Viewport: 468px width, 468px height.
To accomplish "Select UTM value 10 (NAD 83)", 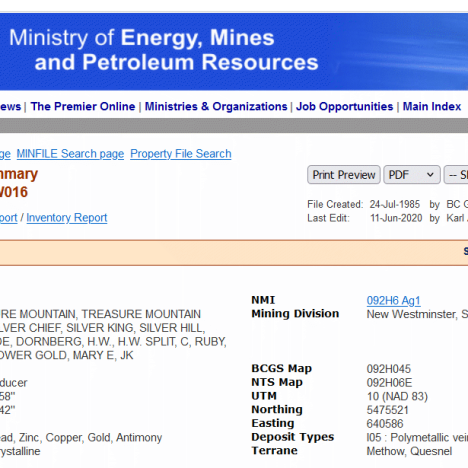I will 397,396.
